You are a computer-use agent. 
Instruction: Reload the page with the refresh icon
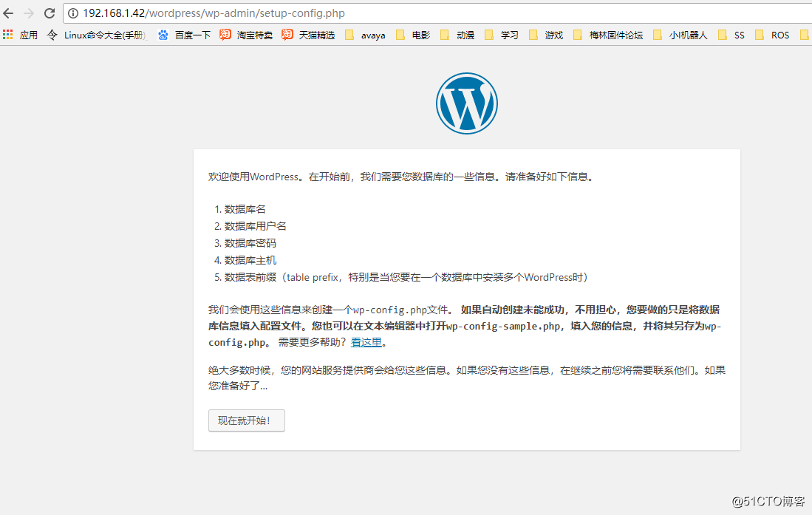click(50, 13)
